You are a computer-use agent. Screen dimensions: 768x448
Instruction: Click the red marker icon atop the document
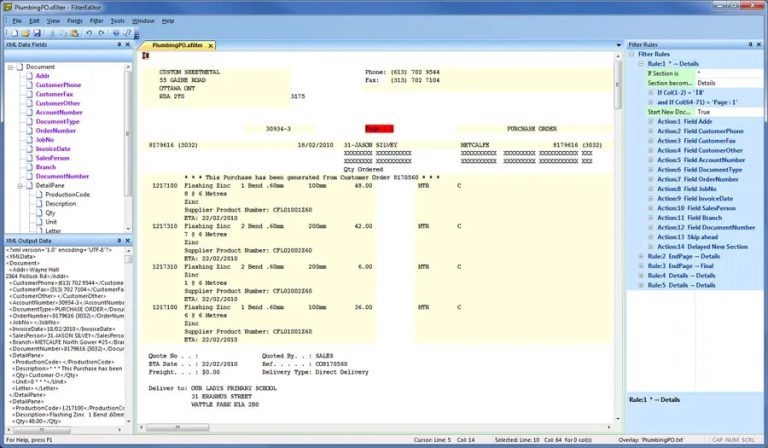(x=145, y=56)
